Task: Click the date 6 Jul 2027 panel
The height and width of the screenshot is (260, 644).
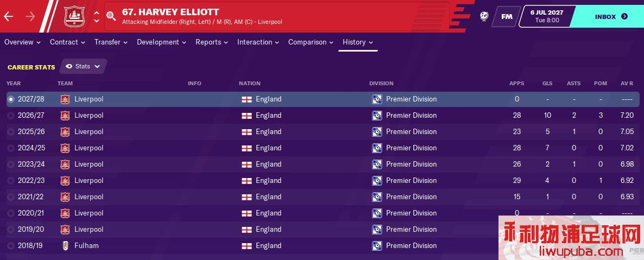Action: (x=546, y=16)
